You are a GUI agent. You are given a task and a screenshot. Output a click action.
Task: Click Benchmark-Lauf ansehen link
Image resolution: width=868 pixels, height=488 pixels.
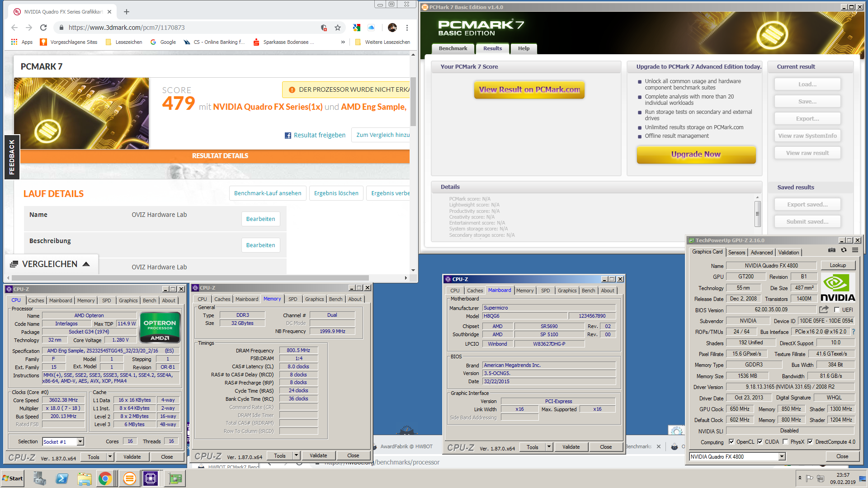point(268,193)
